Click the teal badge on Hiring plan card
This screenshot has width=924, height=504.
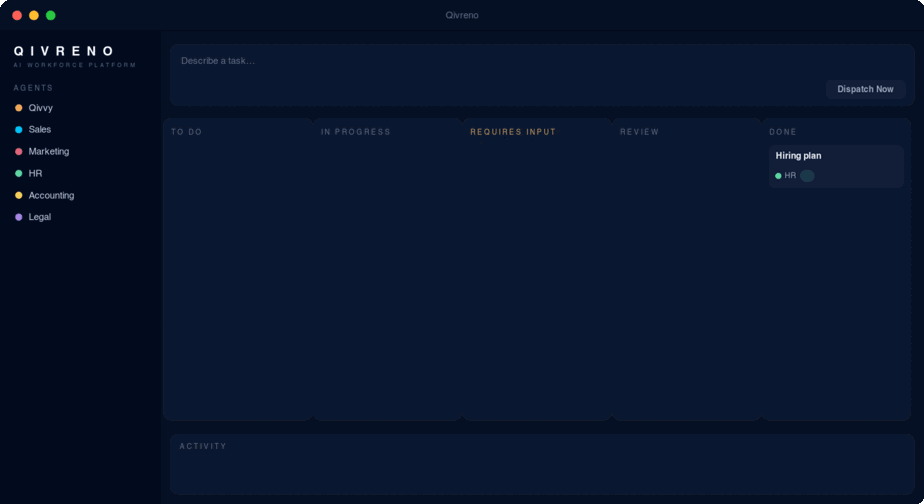point(807,176)
